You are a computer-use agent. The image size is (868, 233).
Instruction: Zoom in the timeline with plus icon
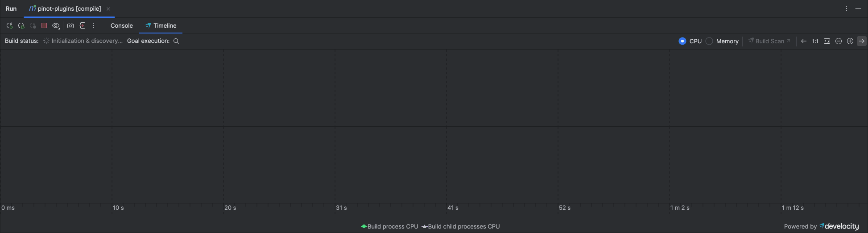tap(850, 41)
